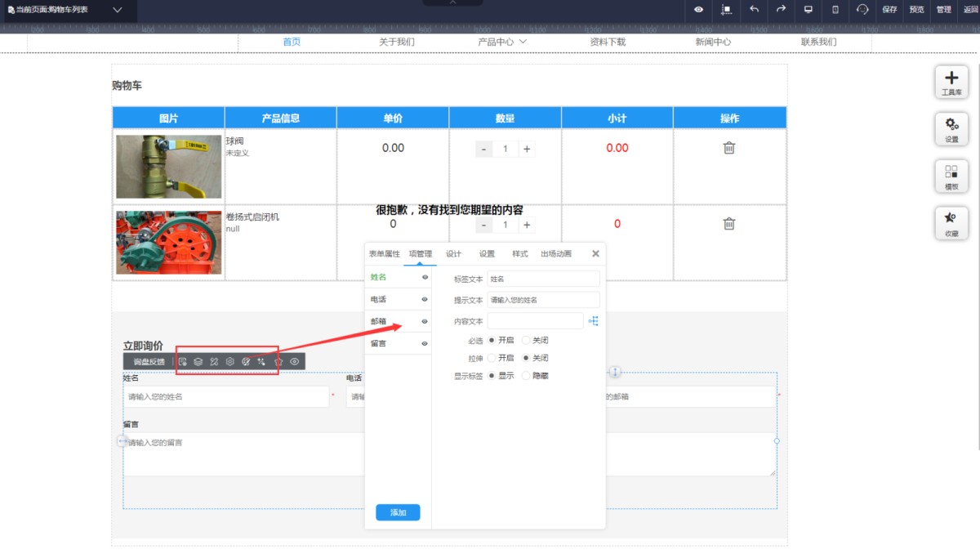
Task: Click the tree icon beside 内容文本 field
Action: 594,321
